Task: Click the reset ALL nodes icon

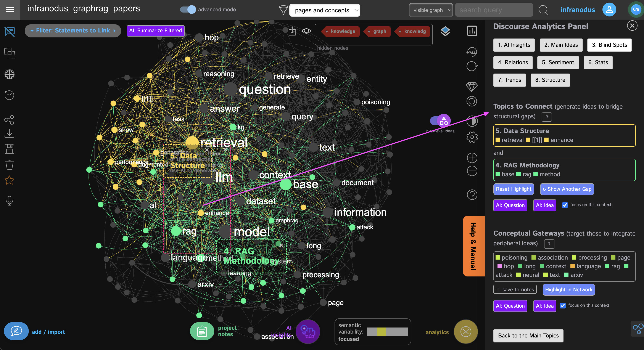Action: coord(472,52)
